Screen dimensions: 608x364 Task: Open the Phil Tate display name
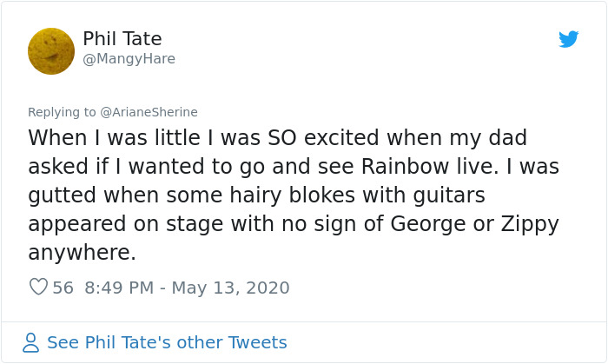[x=122, y=39]
